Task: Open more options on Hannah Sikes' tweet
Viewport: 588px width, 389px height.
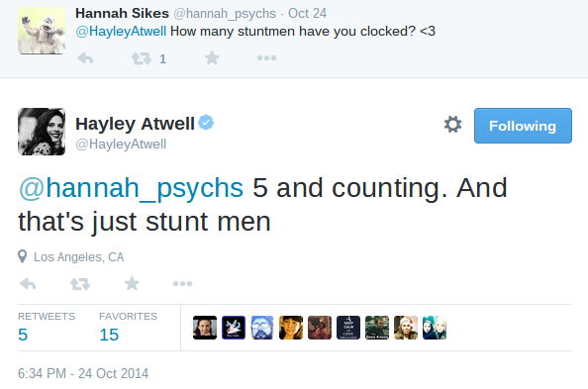Action: tap(266, 58)
